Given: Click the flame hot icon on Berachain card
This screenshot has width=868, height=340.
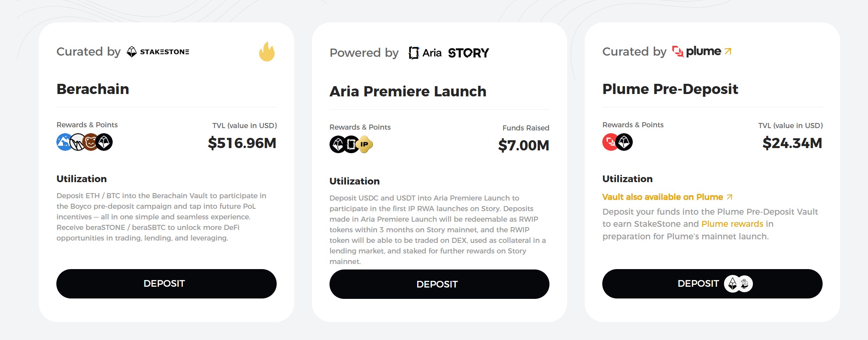Looking at the screenshot, I should click(x=267, y=52).
